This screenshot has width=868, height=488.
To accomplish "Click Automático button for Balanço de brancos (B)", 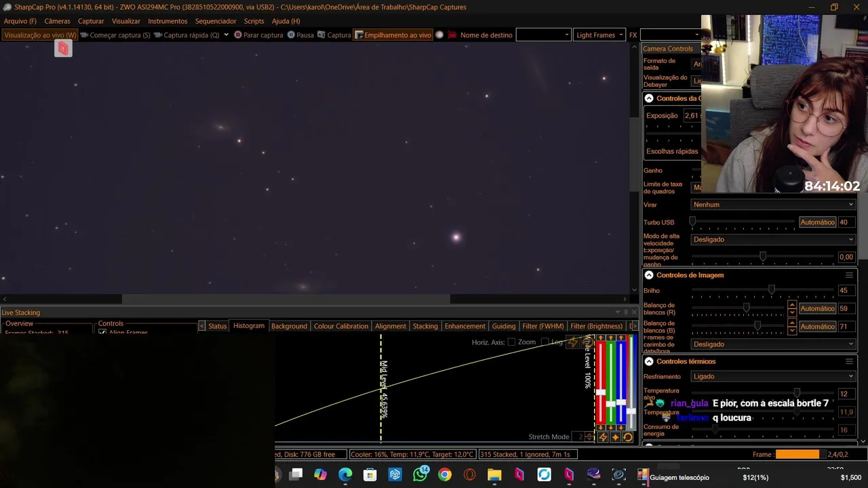I will coord(817,327).
